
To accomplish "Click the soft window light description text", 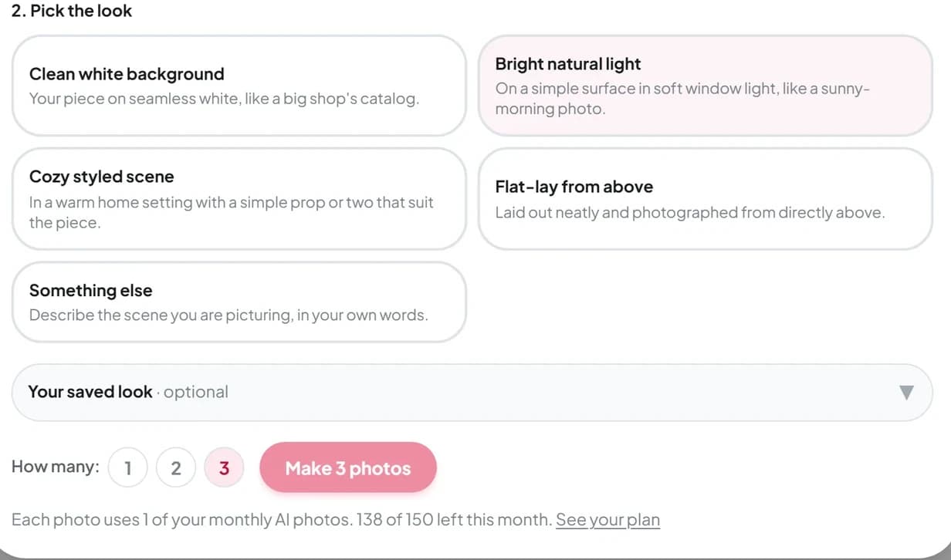I will [x=682, y=99].
